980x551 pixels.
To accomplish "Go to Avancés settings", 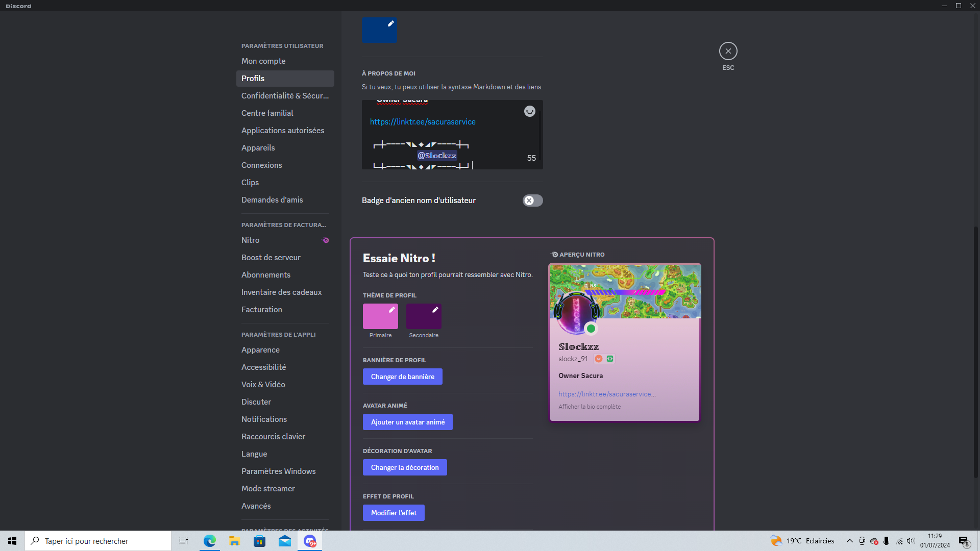I will (x=285, y=506).
